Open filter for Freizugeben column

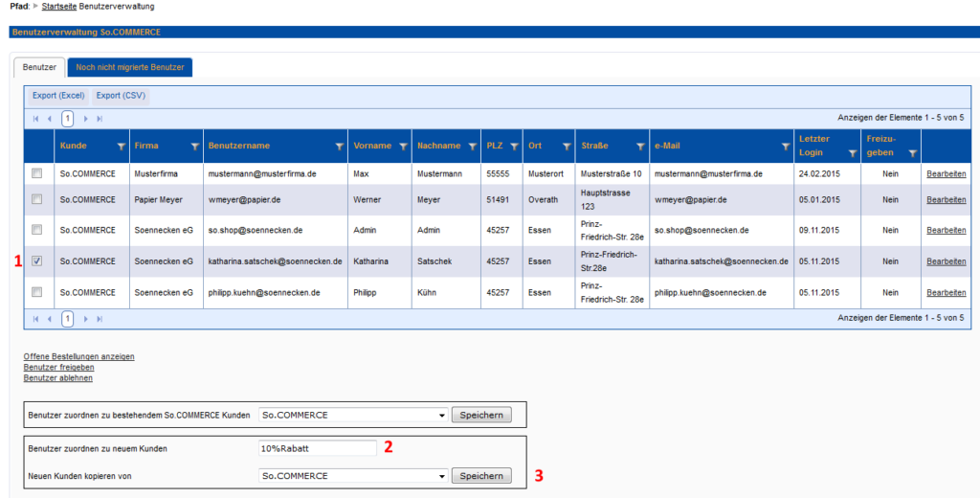click(913, 153)
